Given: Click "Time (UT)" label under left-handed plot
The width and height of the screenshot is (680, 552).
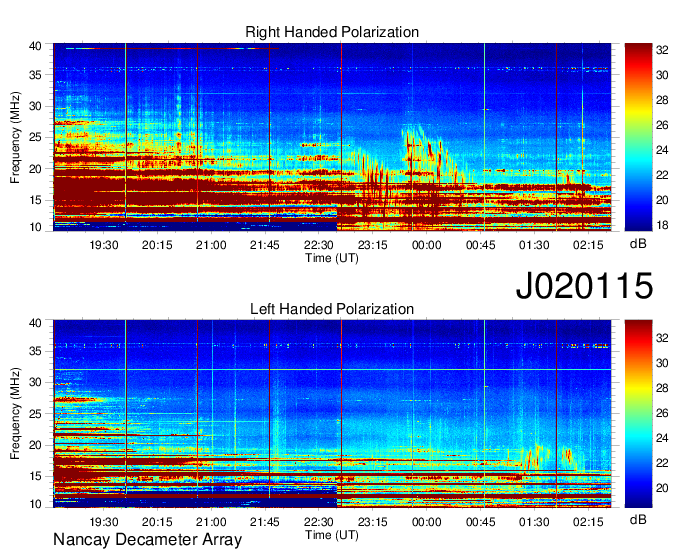Looking at the screenshot, I should [332, 535].
